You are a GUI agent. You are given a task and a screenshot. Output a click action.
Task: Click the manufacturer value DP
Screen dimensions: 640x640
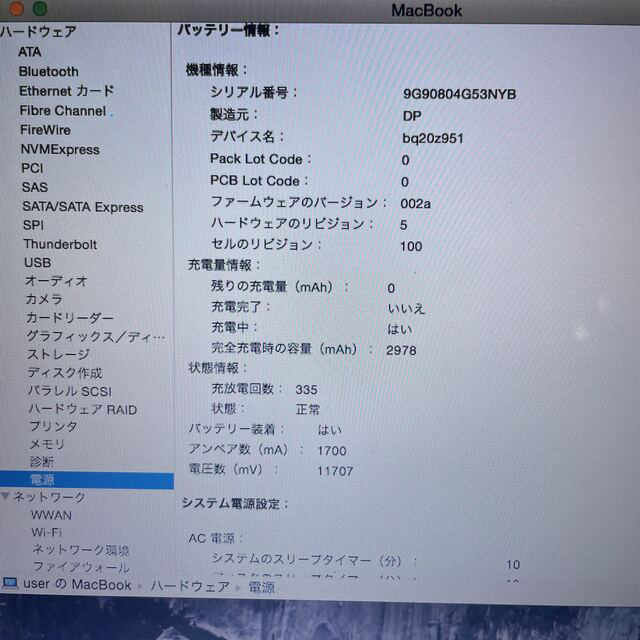click(412, 116)
